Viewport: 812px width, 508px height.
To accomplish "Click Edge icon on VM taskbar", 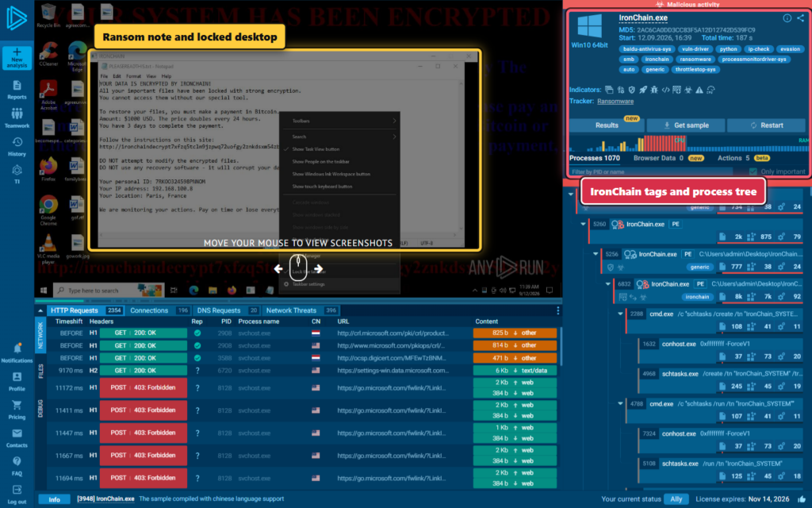I will click(193, 291).
